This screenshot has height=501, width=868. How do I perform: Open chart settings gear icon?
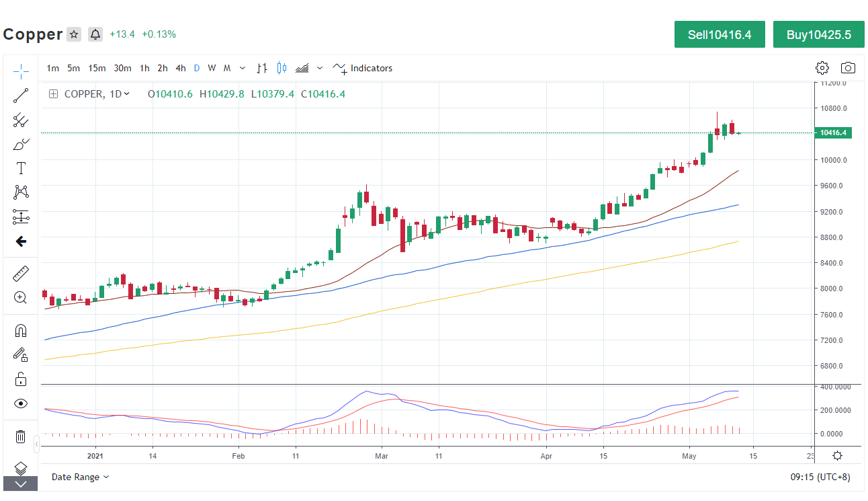(822, 68)
